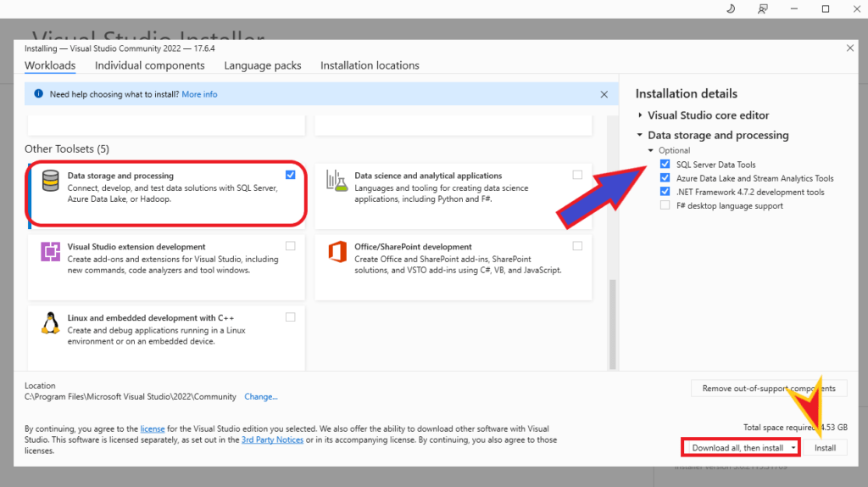The width and height of the screenshot is (868, 487).
Task: Collapse the Optional components section
Action: pyautogui.click(x=651, y=150)
